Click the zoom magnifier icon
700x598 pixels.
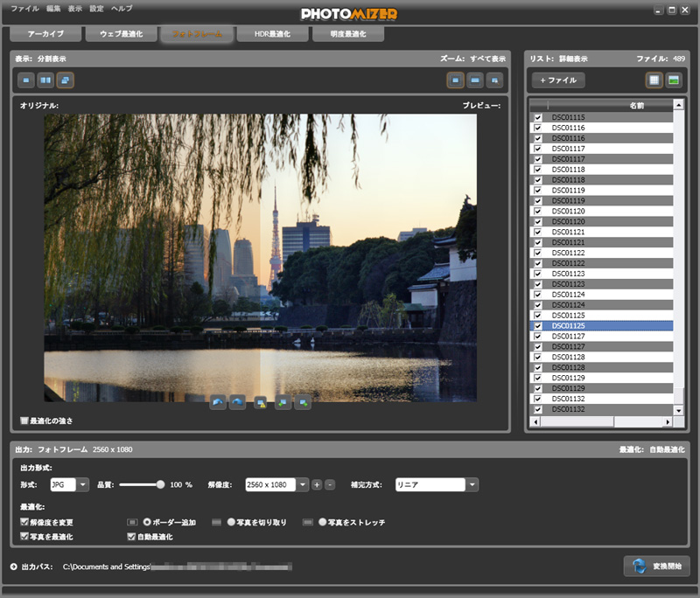point(494,80)
